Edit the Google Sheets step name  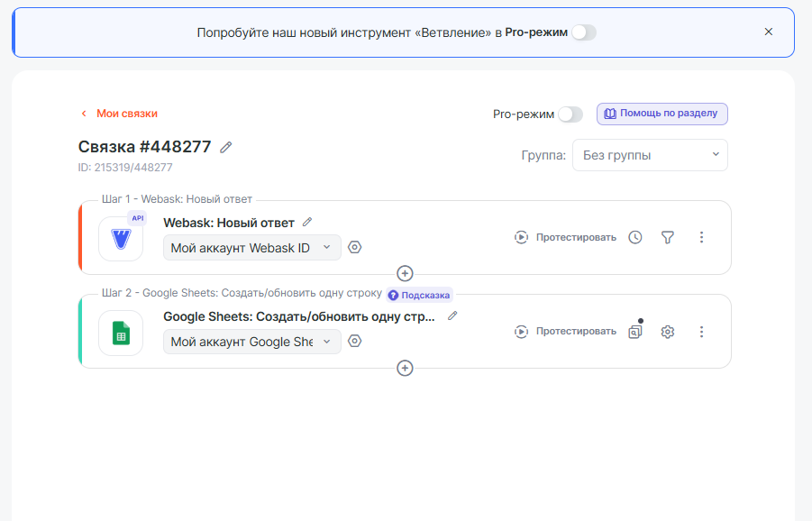click(452, 316)
